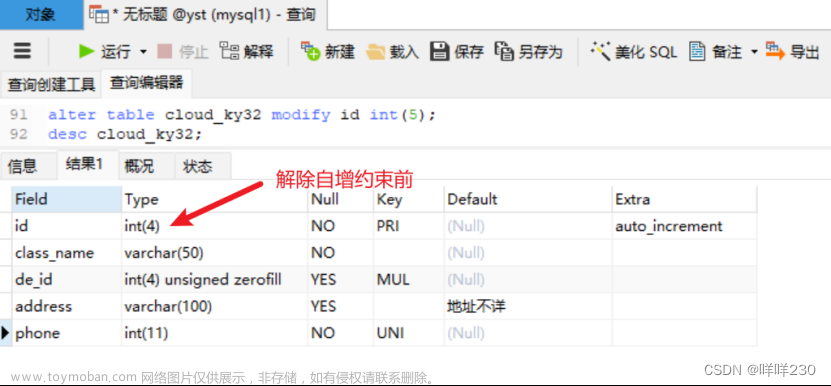Screen dimensions: 831x386
Task: Open the 备注 notes tool
Action: [x=715, y=51]
